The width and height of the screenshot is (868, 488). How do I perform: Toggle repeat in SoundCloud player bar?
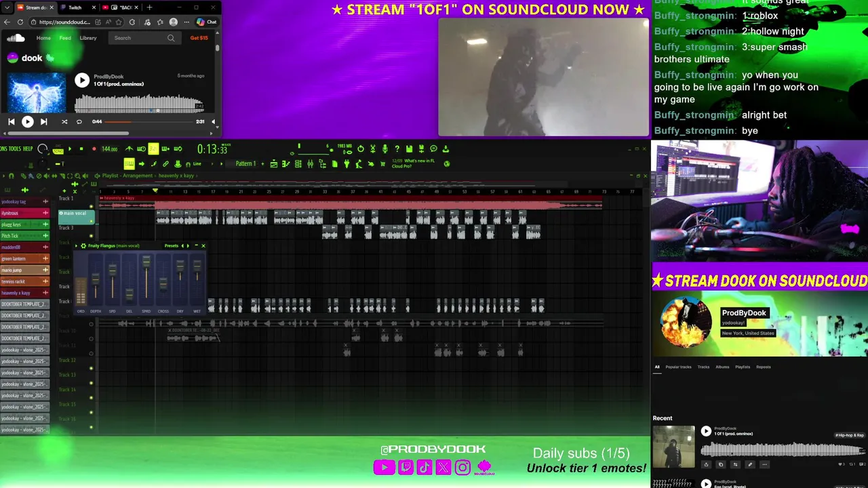point(79,122)
